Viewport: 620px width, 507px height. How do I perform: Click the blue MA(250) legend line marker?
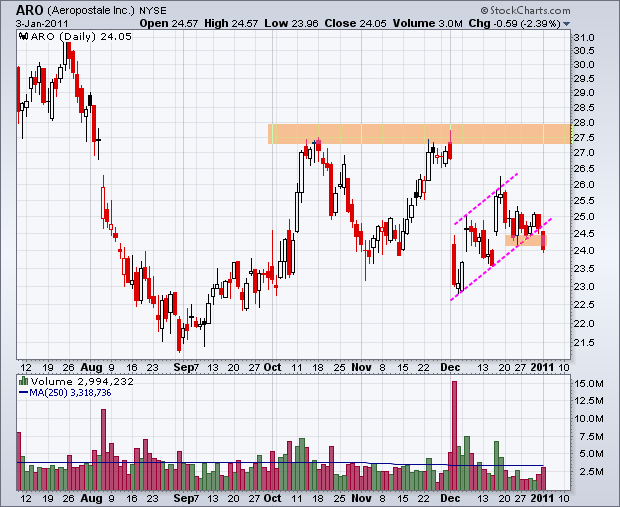click(23, 393)
